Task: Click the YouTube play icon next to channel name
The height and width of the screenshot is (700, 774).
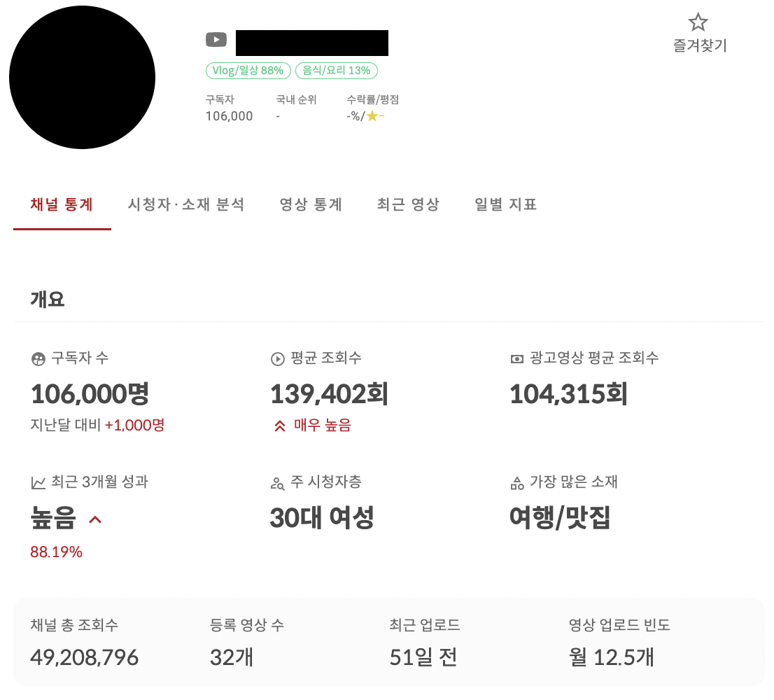Action: click(x=216, y=39)
